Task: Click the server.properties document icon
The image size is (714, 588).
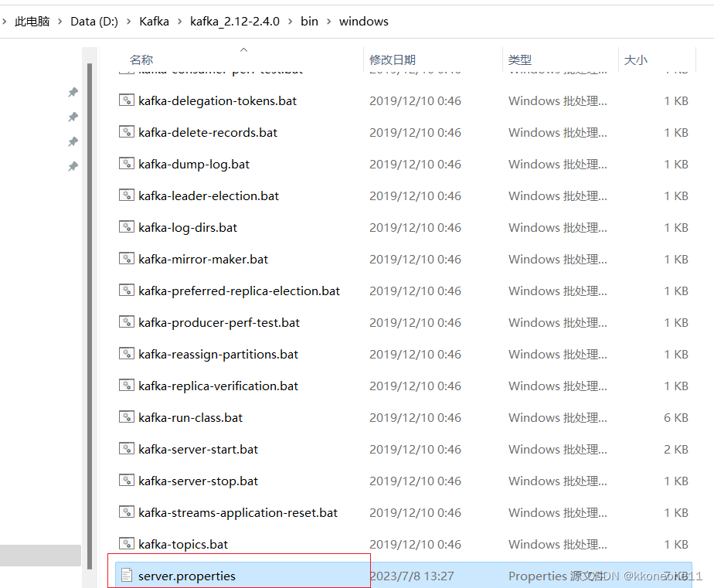Action: coord(127,576)
